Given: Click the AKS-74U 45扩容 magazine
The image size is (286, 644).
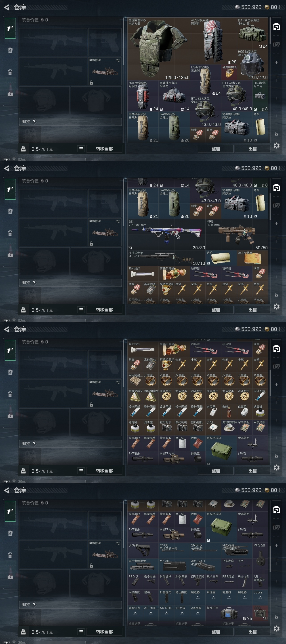Looking at the screenshot, I should (205, 566).
